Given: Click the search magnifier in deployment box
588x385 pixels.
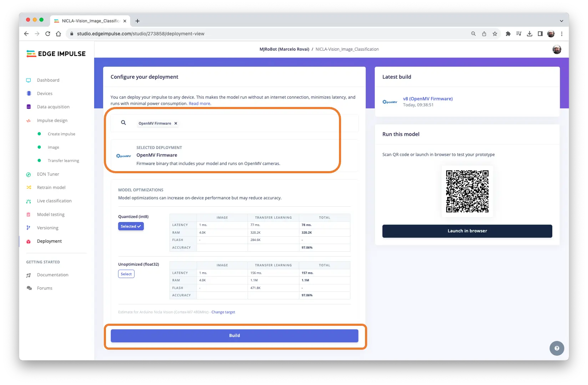Looking at the screenshot, I should click(x=123, y=123).
